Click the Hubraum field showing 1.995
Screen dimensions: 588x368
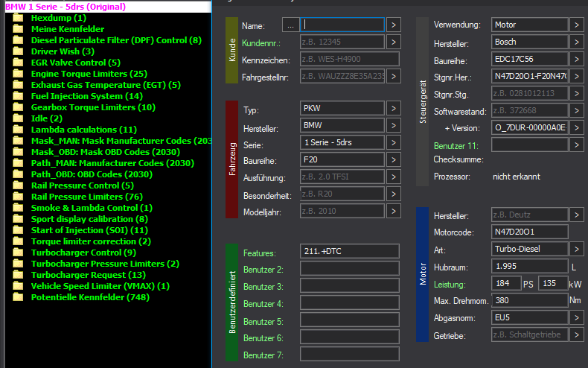529,266
